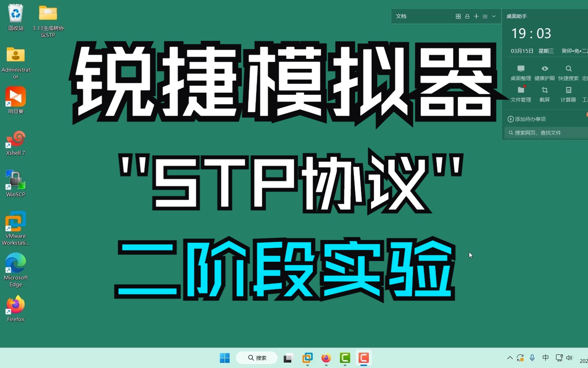Open the Windows Start menu

pyautogui.click(x=225, y=358)
